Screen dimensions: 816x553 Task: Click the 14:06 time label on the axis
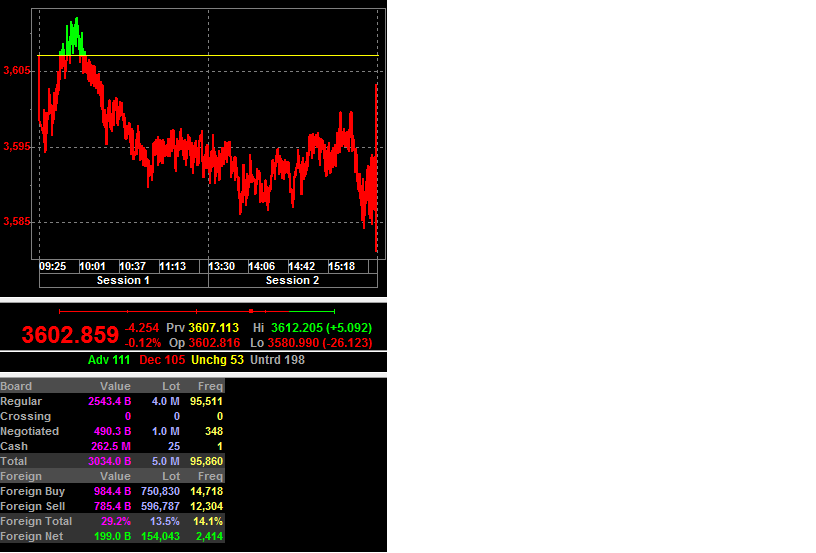261,266
